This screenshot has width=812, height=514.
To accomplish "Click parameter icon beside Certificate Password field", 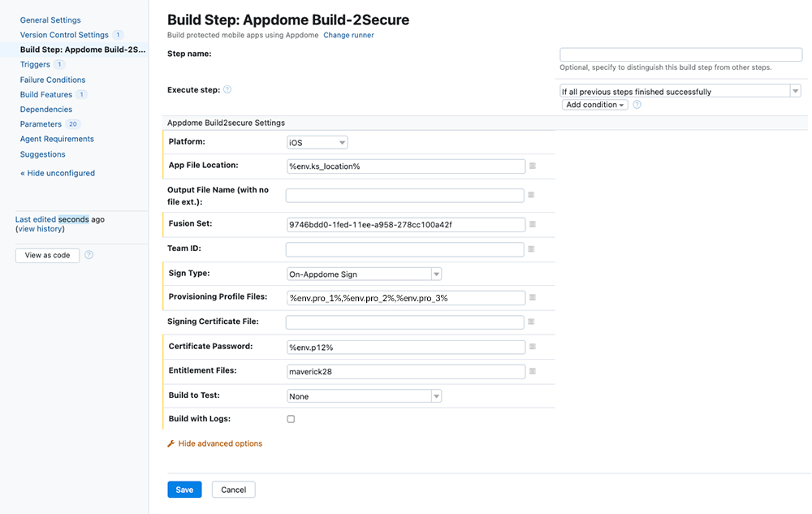I will coord(533,347).
